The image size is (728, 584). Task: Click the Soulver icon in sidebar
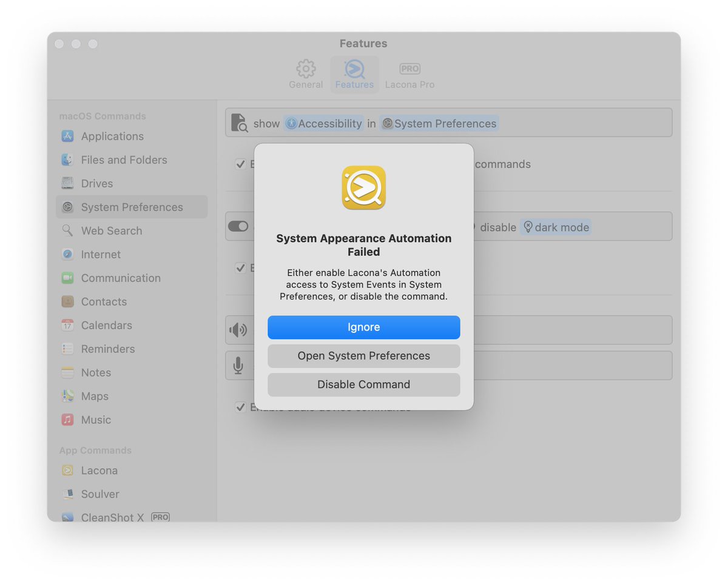[x=67, y=494]
